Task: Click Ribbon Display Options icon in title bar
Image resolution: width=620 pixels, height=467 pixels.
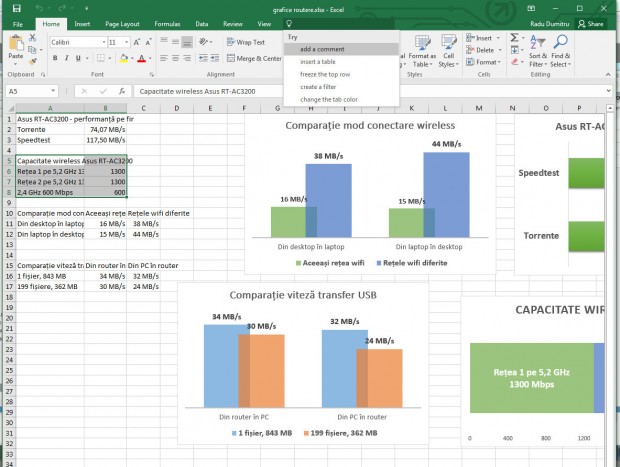Action: point(531,8)
